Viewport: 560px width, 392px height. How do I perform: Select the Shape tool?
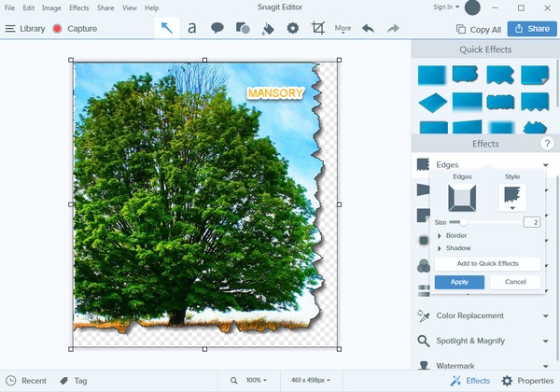point(243,28)
